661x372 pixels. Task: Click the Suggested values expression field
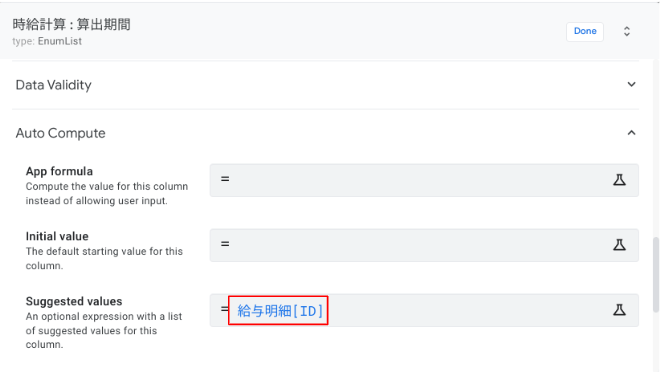(424, 310)
